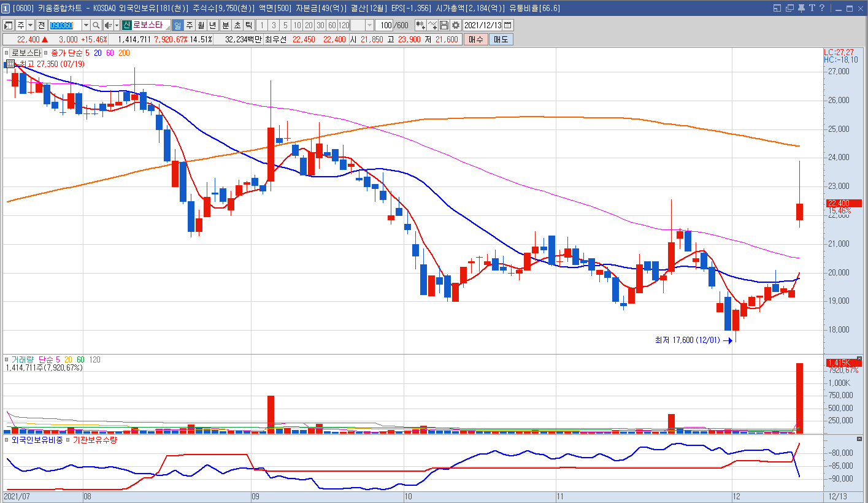Click the duplicate window icon in title bar
The image size is (868, 503).
[789, 8]
